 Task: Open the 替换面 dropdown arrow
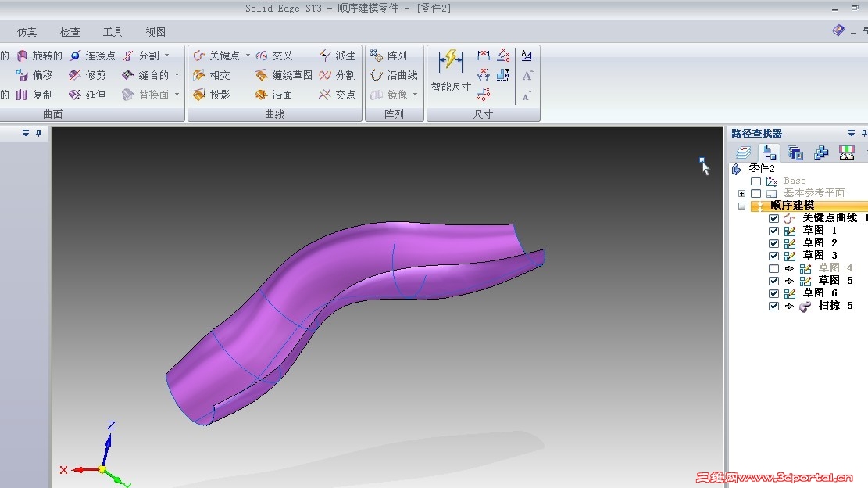click(x=177, y=95)
